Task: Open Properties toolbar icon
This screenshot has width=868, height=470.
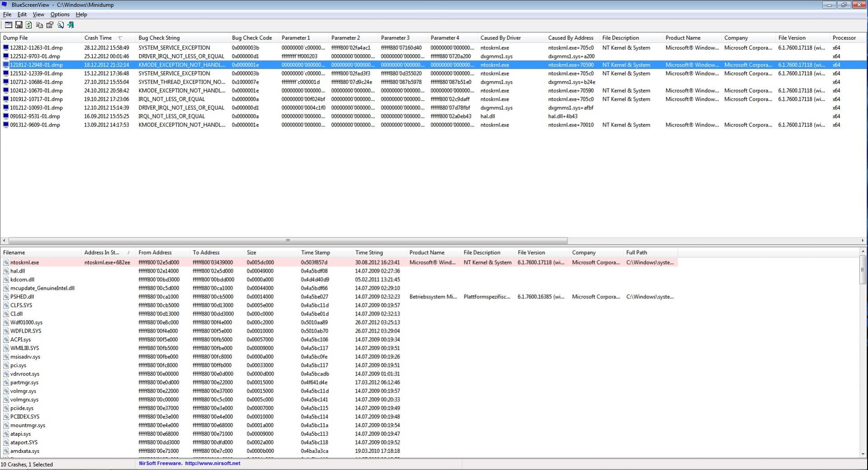Action: pos(50,25)
